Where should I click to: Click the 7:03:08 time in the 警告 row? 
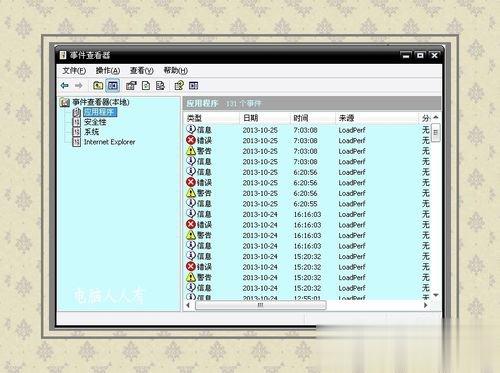[x=305, y=151]
